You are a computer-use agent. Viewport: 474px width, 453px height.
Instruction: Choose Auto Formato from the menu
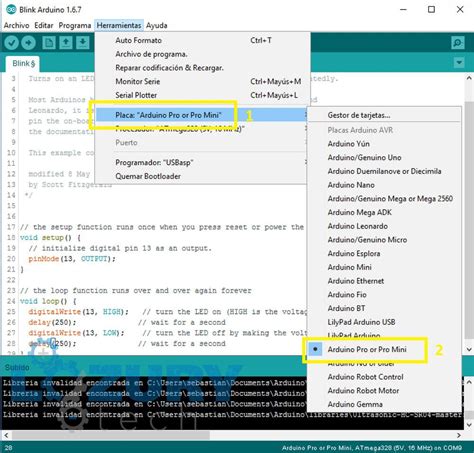point(202,40)
